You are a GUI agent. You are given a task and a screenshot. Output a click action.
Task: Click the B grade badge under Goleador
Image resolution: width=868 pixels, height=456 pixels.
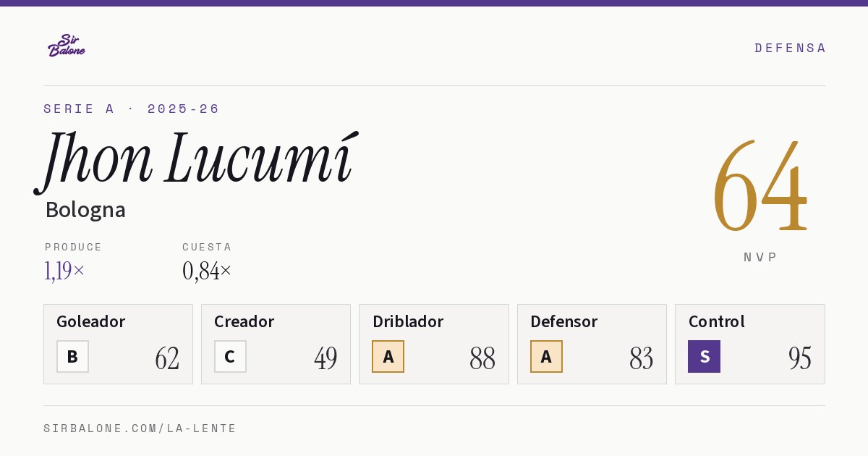point(72,356)
